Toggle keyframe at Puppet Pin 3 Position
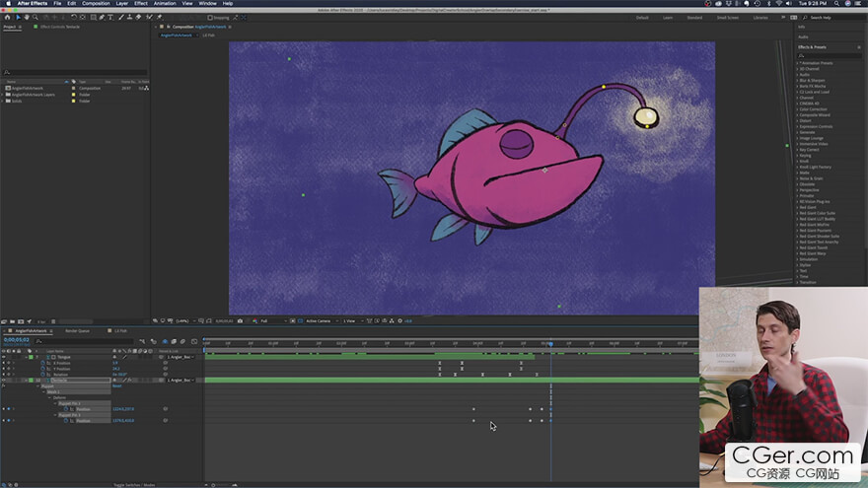This screenshot has height=488, width=868. [x=8, y=421]
